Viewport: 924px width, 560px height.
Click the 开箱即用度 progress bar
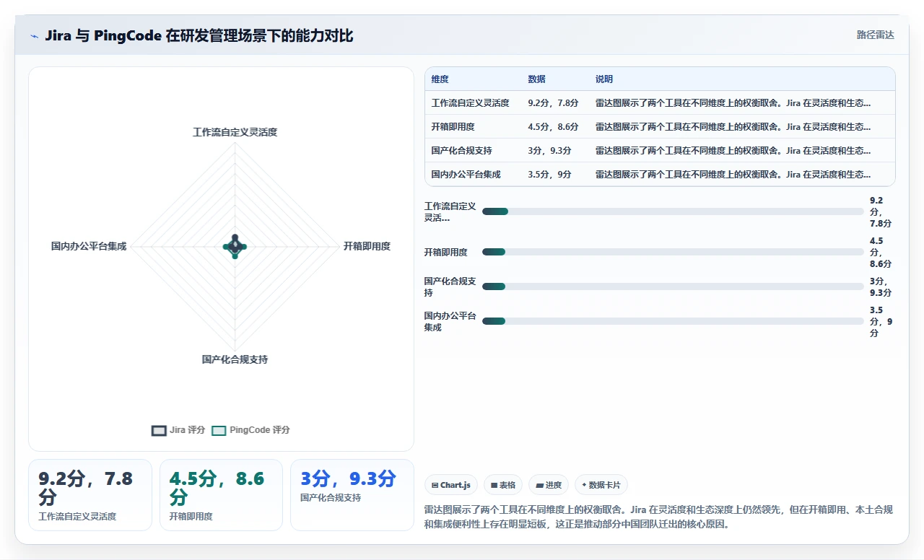[x=673, y=252]
